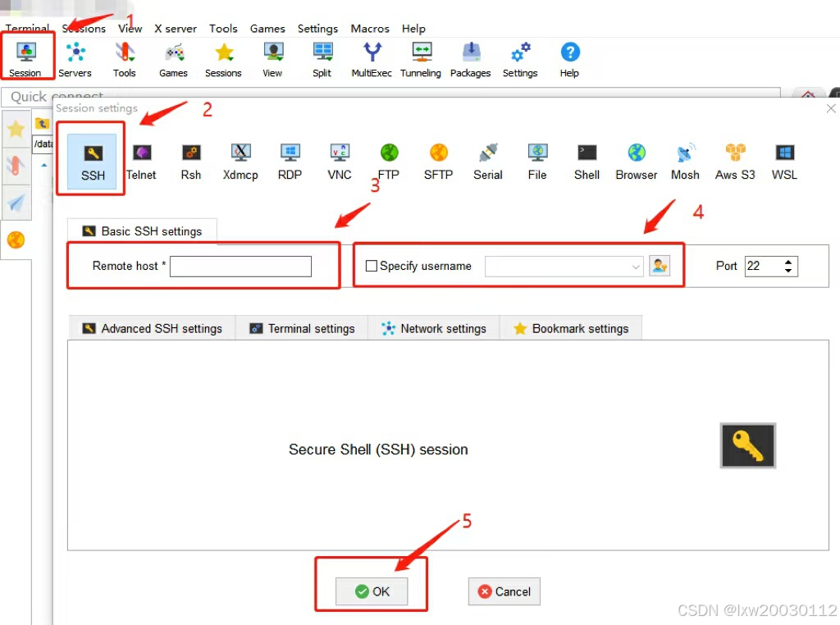The height and width of the screenshot is (625, 840).
Task: Open the MultiExec toolbar icon
Action: click(x=372, y=58)
